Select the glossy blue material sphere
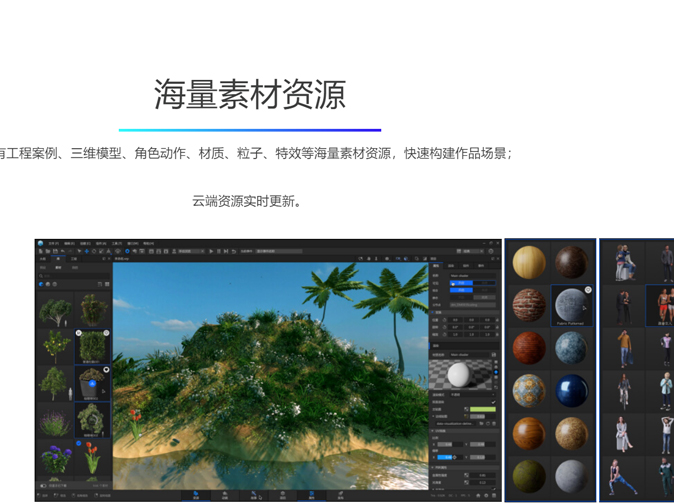674x504 pixels. [x=572, y=391]
